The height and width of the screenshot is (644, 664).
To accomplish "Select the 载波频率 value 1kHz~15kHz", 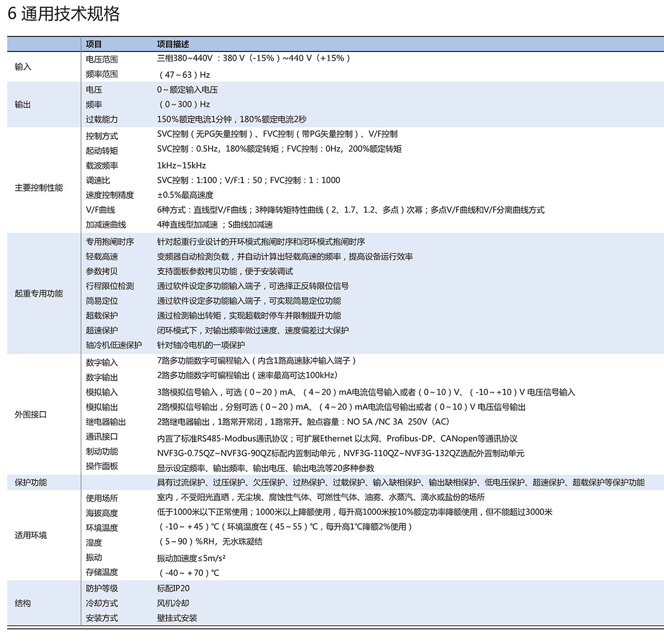I will pyautogui.click(x=181, y=165).
